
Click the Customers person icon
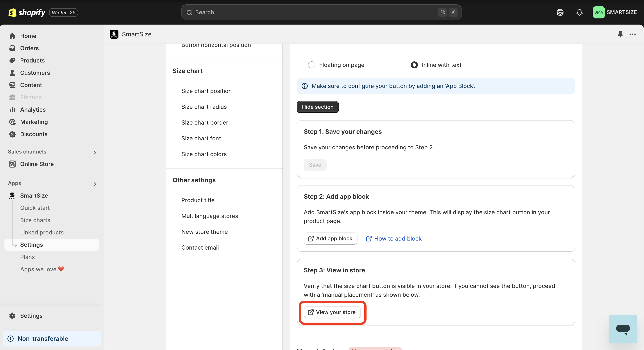[x=12, y=73]
